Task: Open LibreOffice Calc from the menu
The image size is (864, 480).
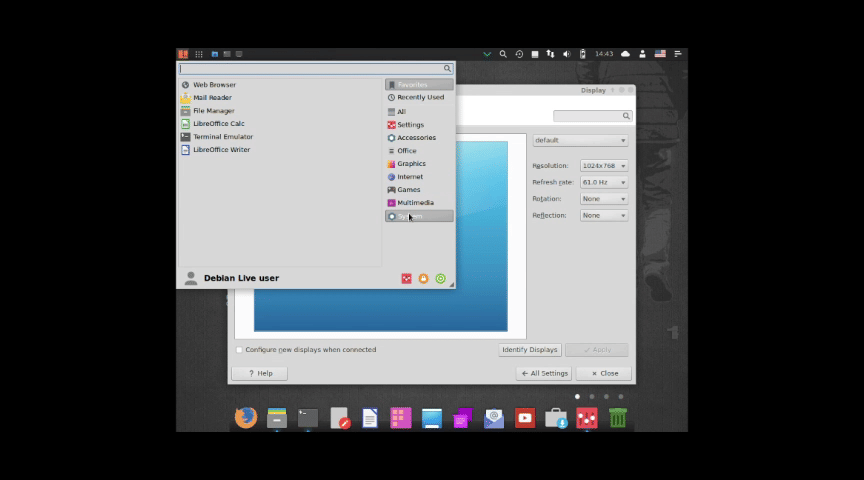Action: coord(218,124)
